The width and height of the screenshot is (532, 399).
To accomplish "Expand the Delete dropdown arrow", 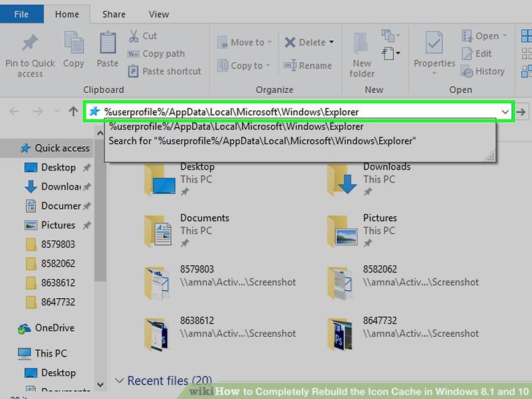I will pos(332,42).
